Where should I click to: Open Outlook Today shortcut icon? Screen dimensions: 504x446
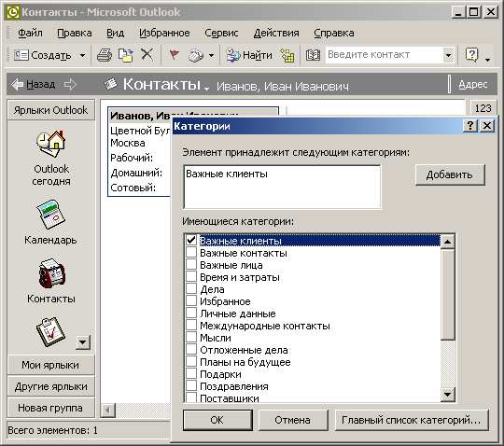pos(50,145)
